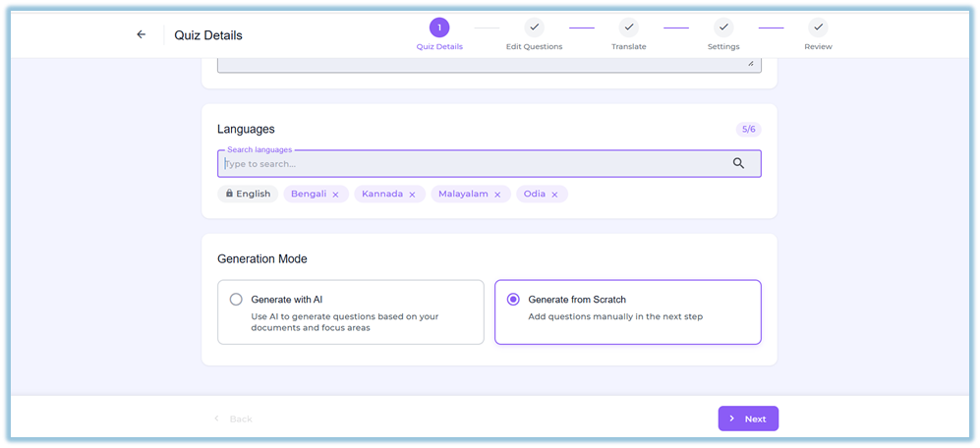Remove the Bengali language chip
This screenshot has width=980, height=448.
[x=335, y=195]
